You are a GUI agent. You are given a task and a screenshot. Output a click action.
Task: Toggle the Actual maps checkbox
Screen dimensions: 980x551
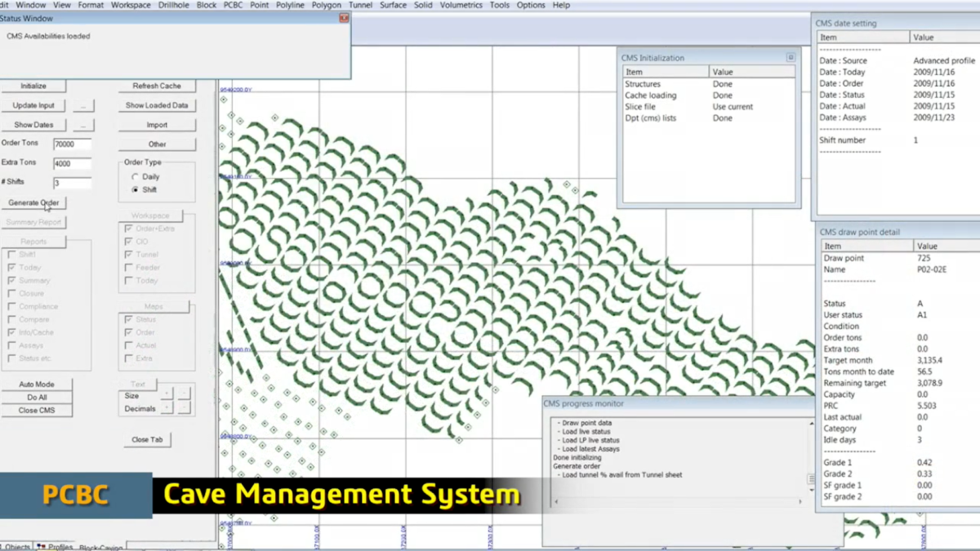(x=128, y=345)
